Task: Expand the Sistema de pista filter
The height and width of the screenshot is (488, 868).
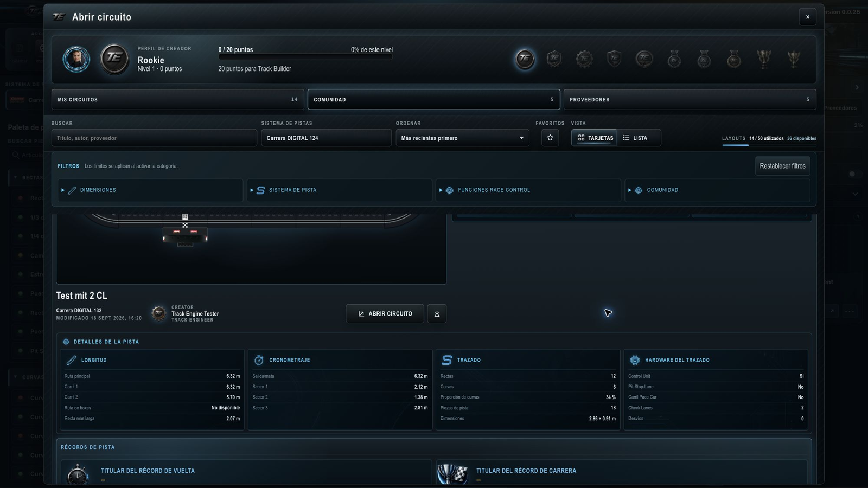Action: pos(339,190)
